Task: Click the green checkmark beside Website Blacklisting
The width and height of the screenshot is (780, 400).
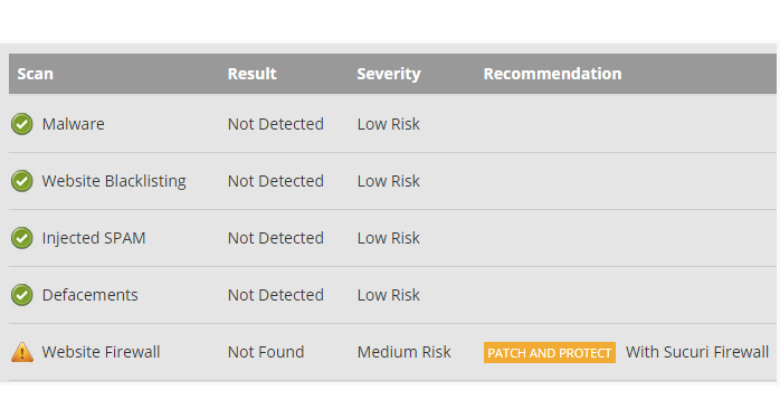Action: coord(22,181)
